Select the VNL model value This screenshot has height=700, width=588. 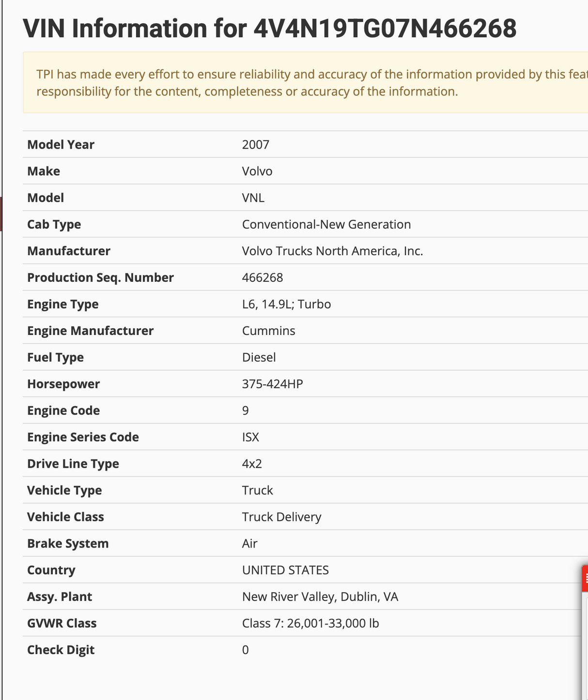(253, 198)
